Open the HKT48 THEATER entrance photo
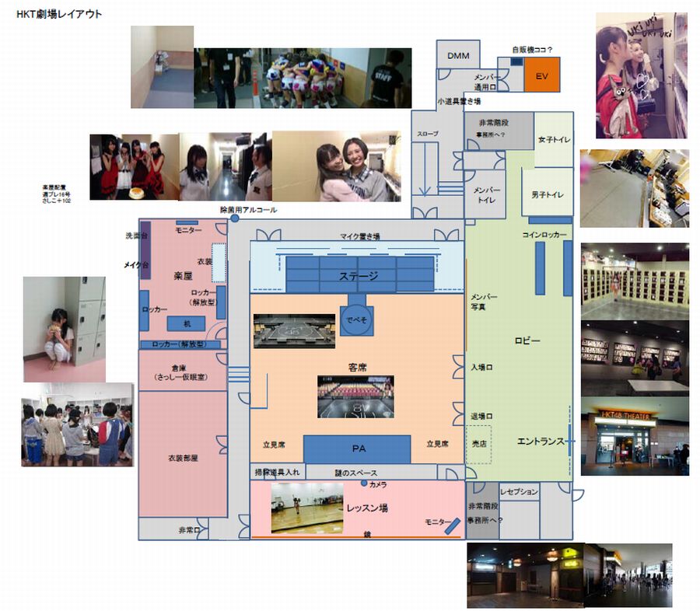Viewport: 700px width, 611px height. (x=635, y=437)
